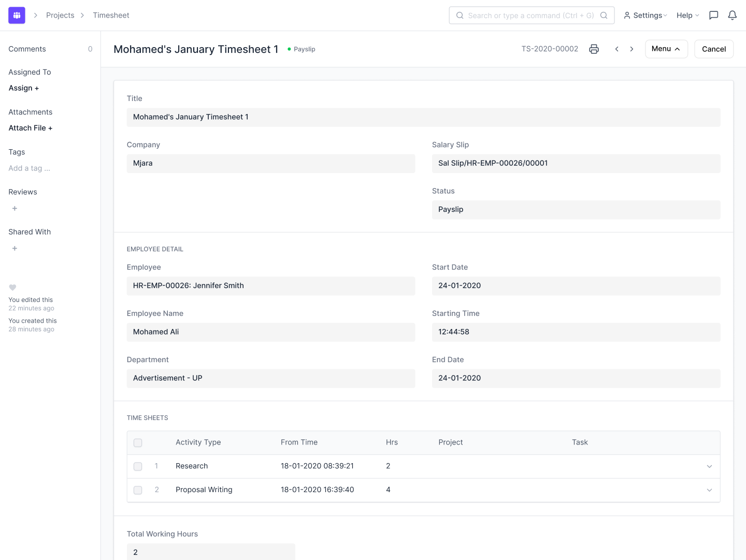The image size is (746, 560).
Task: Go to previous document arrow
Action: 616,49
